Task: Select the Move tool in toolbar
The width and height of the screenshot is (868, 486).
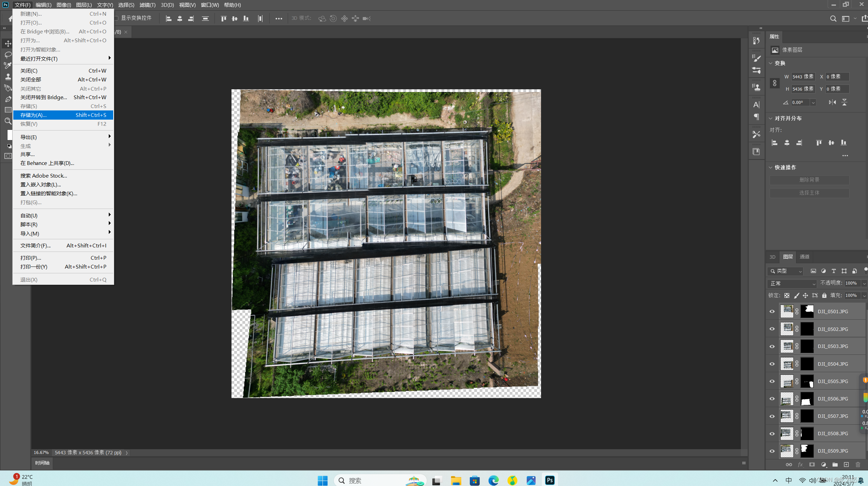Action: [8, 44]
